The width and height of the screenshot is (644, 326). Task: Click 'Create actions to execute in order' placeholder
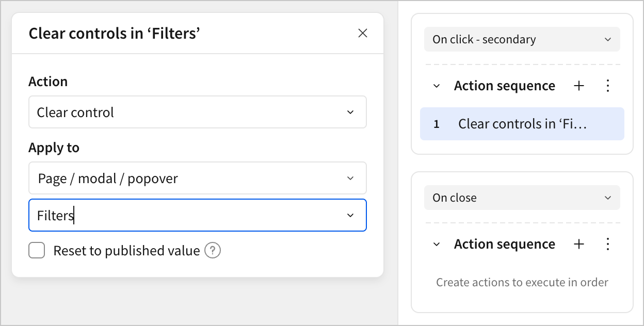pyautogui.click(x=522, y=282)
